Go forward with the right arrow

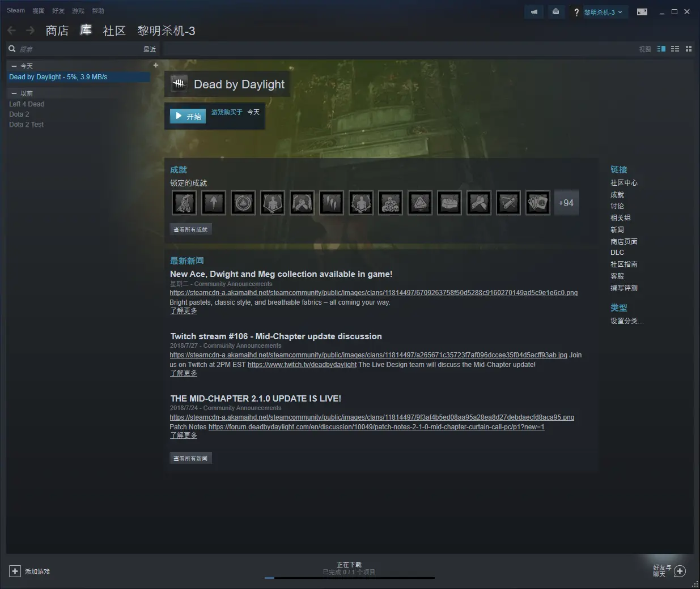30,31
